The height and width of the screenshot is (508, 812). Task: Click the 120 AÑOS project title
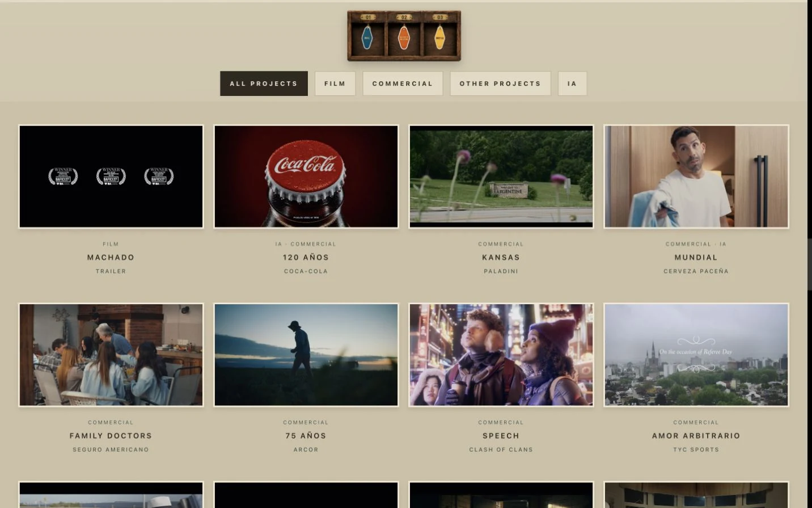pyautogui.click(x=306, y=257)
